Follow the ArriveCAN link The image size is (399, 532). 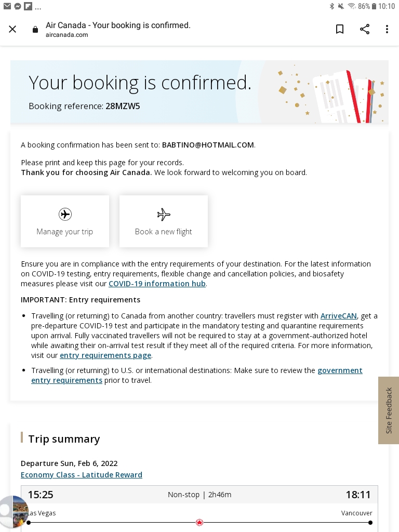338,316
